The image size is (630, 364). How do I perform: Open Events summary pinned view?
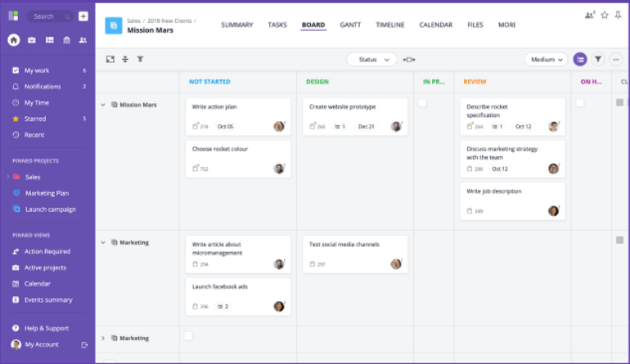[x=49, y=299]
